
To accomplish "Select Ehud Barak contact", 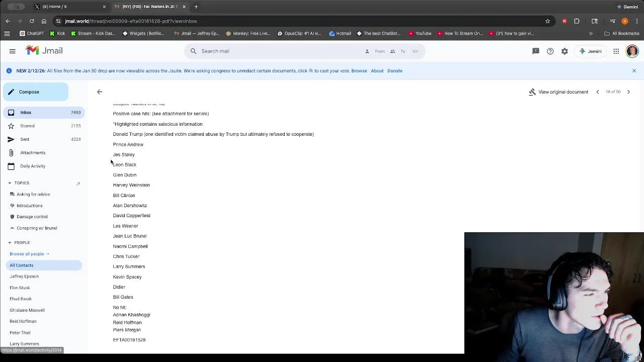I will [21, 299].
